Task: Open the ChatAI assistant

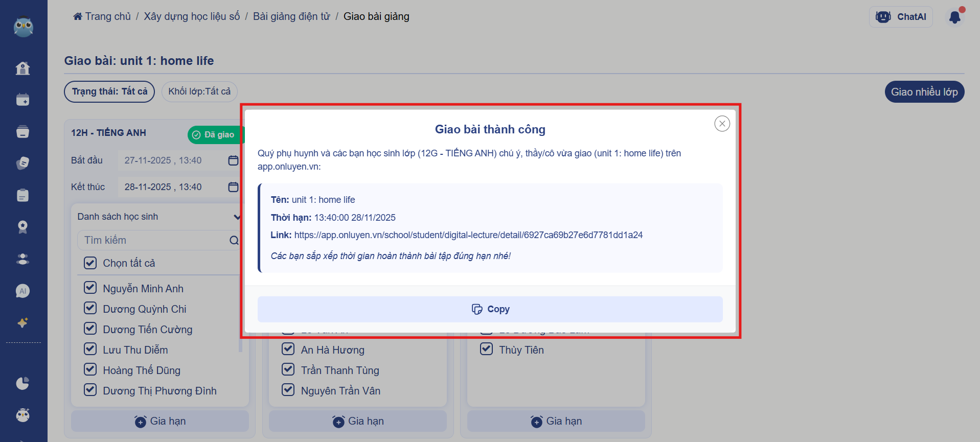Action: point(901,17)
